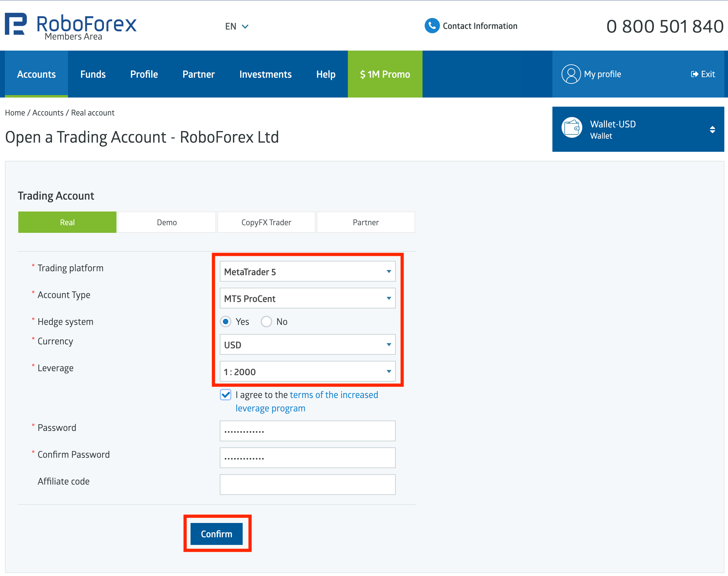Open Currency USD dropdown
This screenshot has height=576, width=728.
pos(307,344)
